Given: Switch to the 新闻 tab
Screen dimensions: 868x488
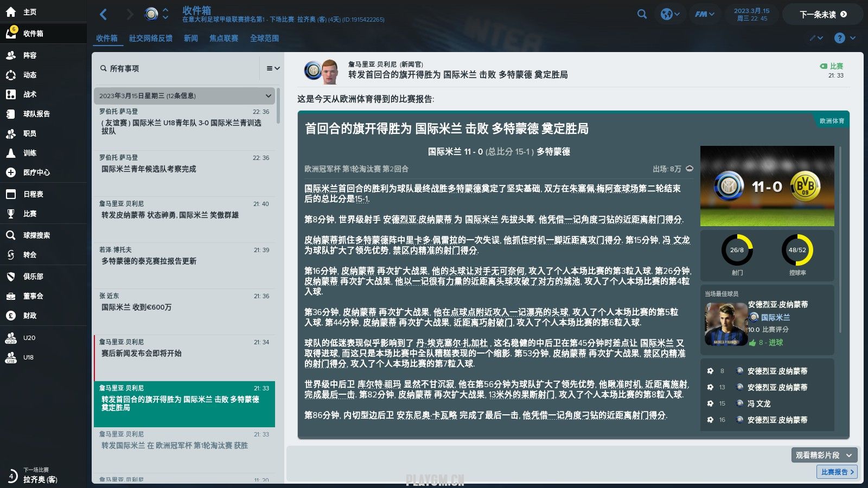Looking at the screenshot, I should click(191, 38).
